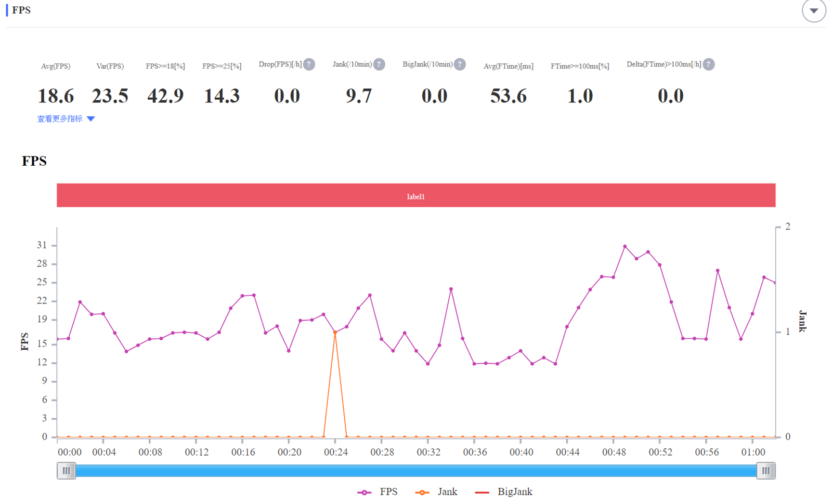Click the help icon next to Delta(FTime)>100ms[/h]
This screenshot has width=832, height=504.
coord(708,64)
